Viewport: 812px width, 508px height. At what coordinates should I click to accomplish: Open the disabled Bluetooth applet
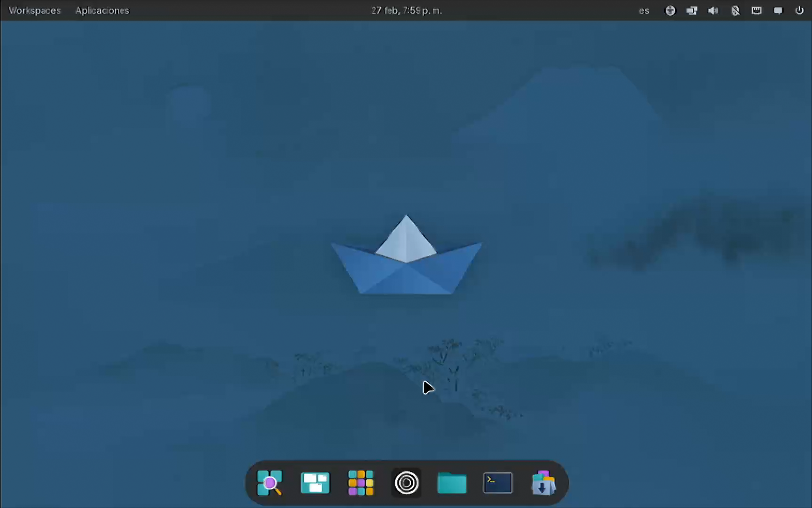735,11
